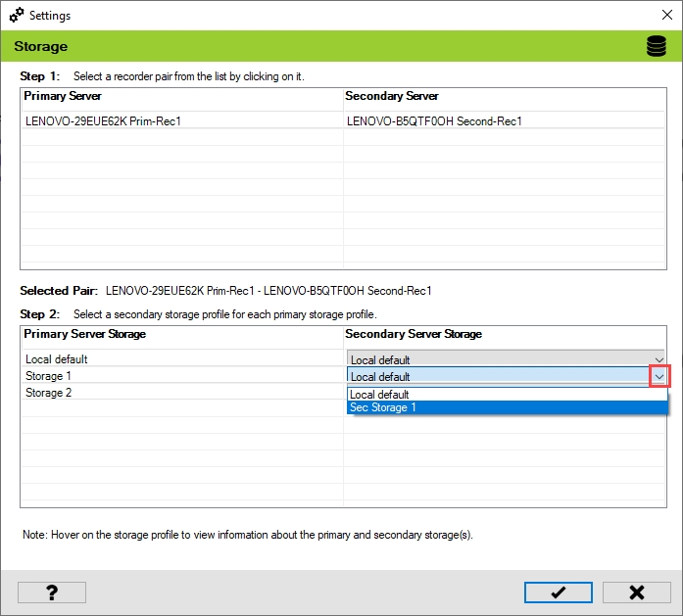683x616 pixels.
Task: Click the Secondary Server column header
Action: click(392, 96)
